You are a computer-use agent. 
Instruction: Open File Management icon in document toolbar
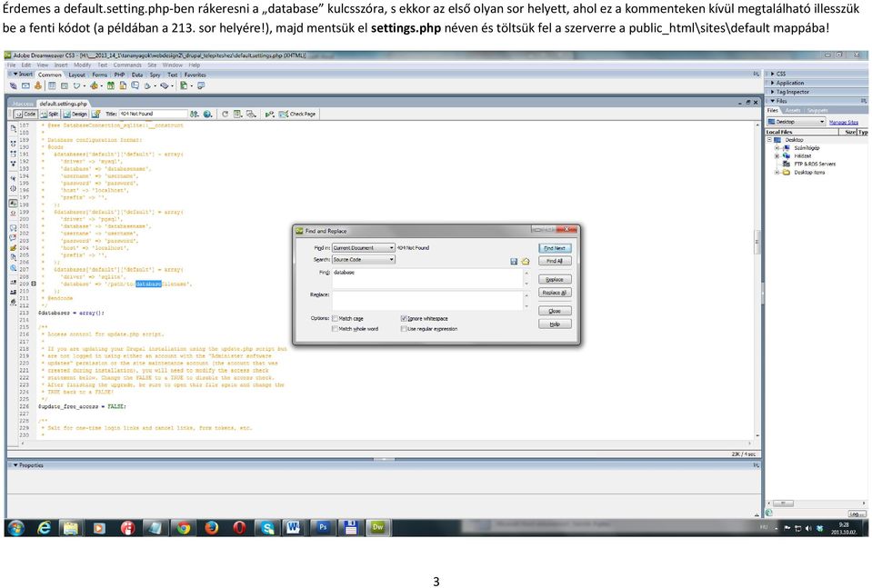click(194, 114)
